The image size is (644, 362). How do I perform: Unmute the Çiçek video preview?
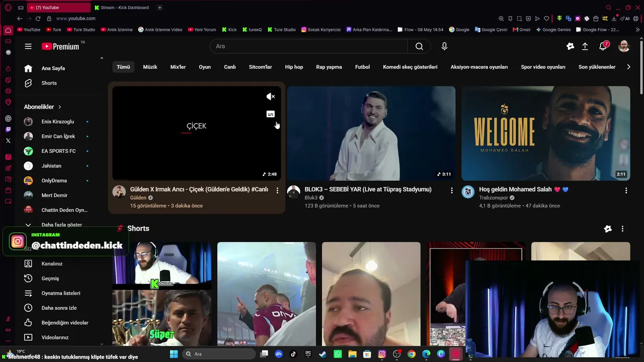271,97
